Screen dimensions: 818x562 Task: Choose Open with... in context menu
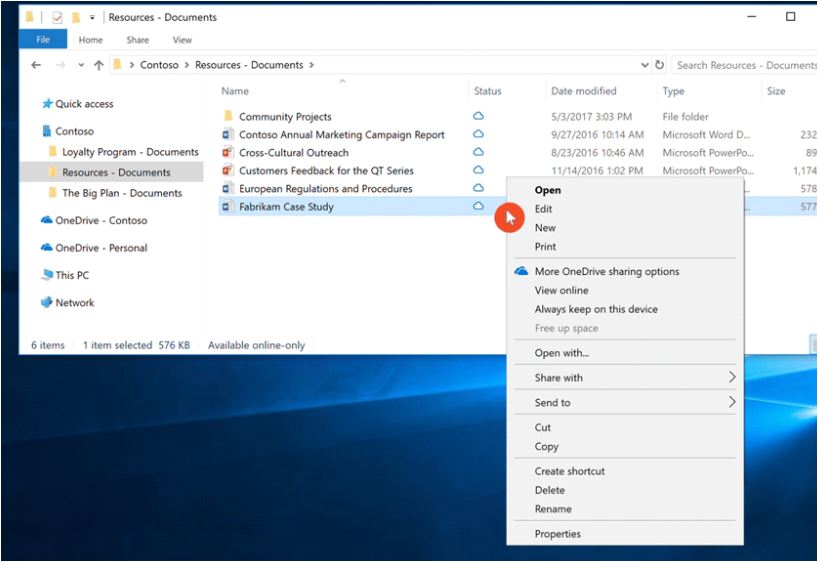[561, 353]
